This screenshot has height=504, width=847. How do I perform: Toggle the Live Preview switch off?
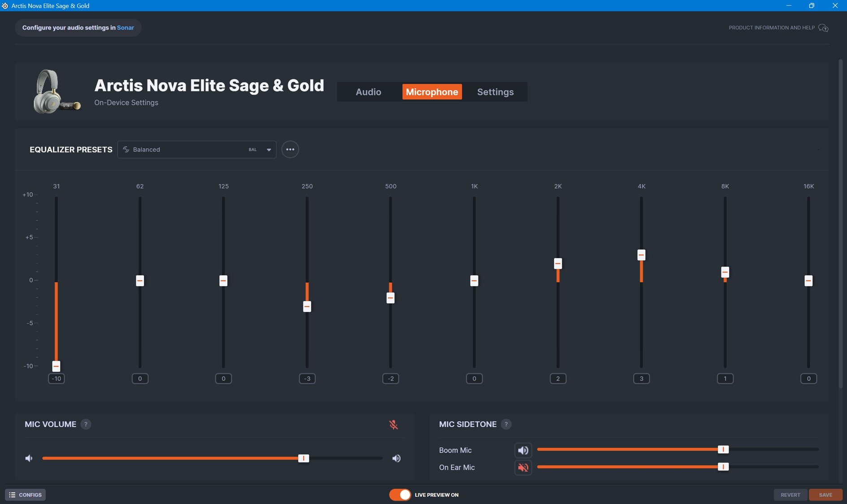400,495
